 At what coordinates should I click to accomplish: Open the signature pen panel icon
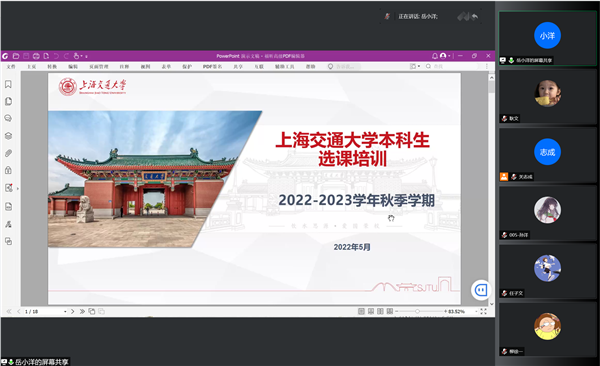coord(8,224)
